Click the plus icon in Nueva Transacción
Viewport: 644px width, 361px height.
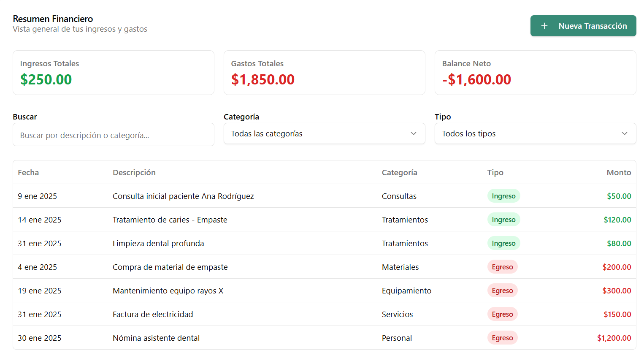point(544,26)
